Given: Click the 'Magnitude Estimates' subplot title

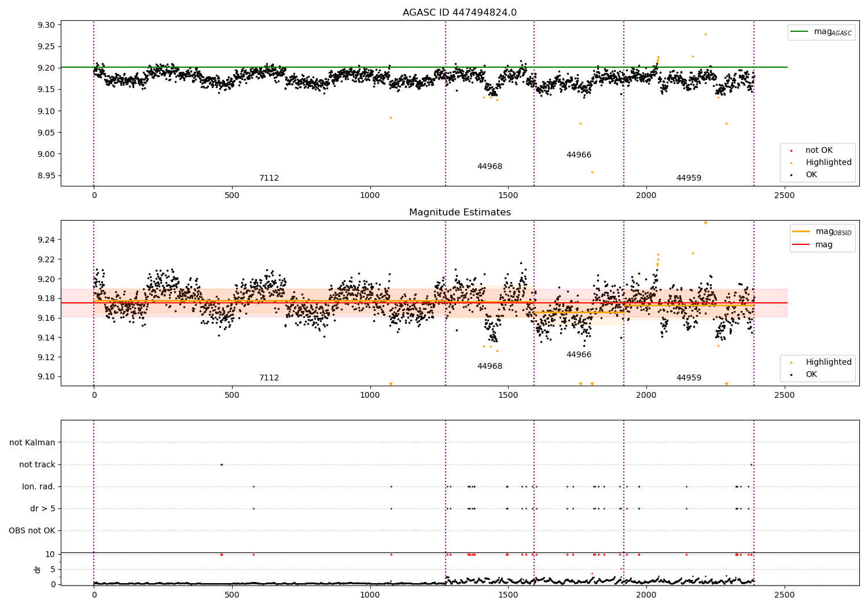Looking at the screenshot, I should click(459, 213).
